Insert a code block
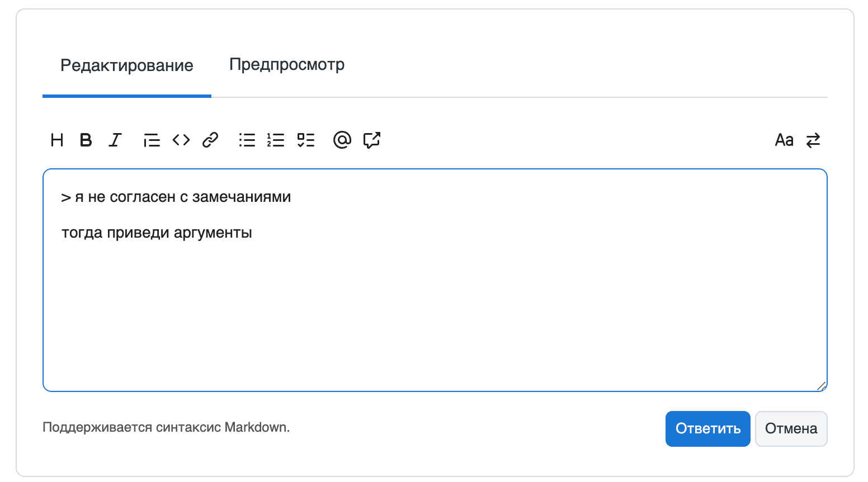868x482 pixels. click(x=180, y=140)
